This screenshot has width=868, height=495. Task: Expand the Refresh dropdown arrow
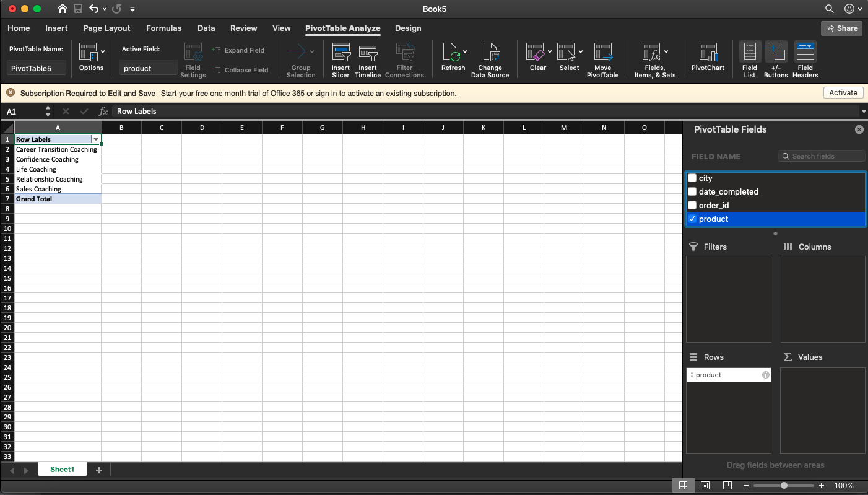(x=465, y=52)
